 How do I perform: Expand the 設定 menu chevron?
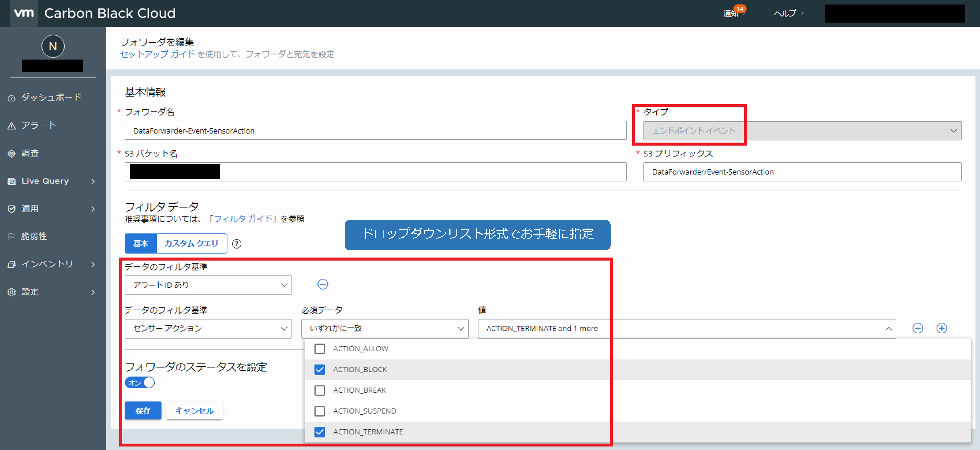[x=93, y=292]
